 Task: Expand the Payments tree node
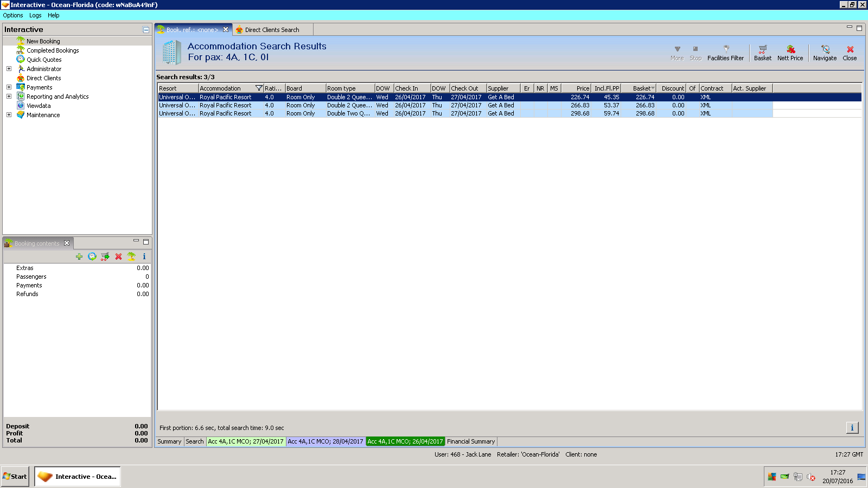click(x=9, y=87)
